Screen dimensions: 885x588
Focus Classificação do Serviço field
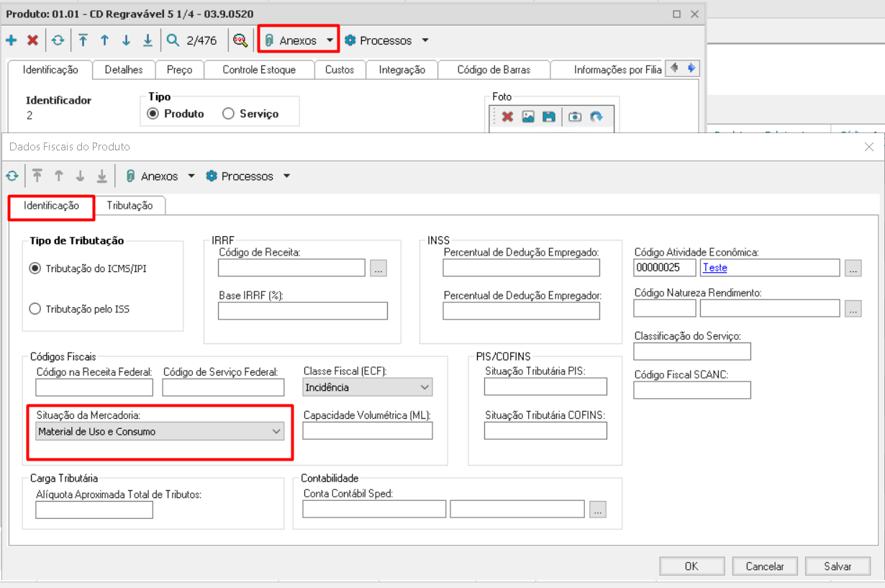(692, 351)
